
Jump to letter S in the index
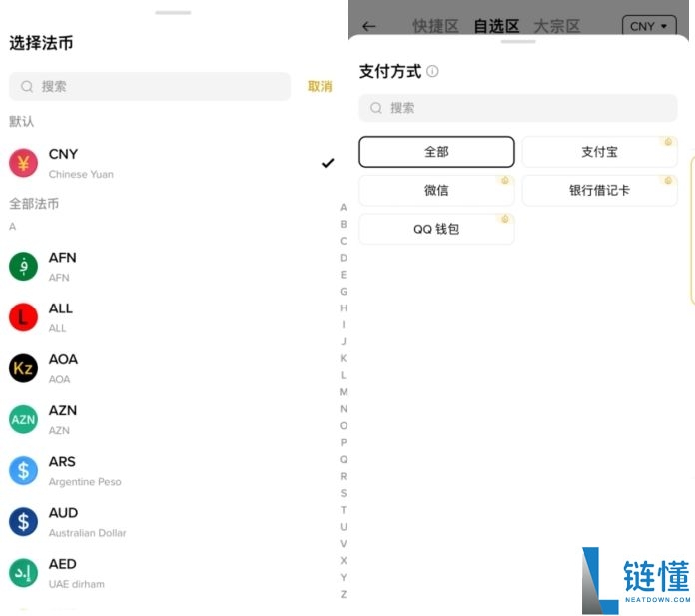344,493
